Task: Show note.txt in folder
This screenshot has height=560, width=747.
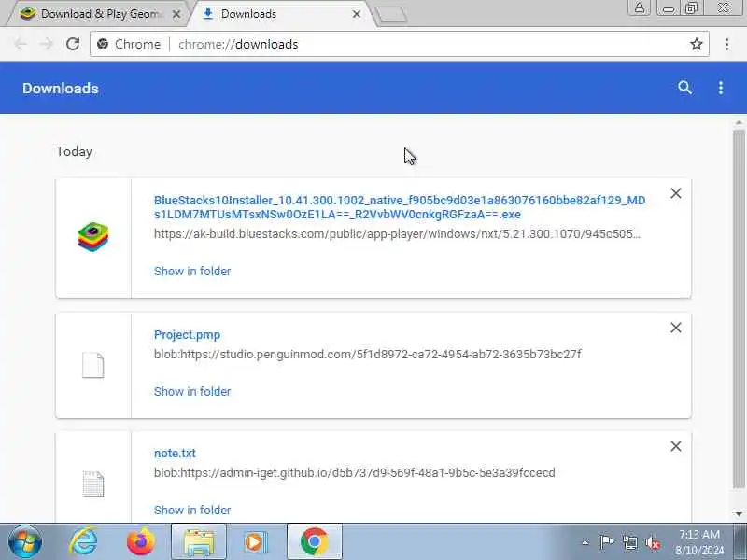Action: tap(192, 510)
